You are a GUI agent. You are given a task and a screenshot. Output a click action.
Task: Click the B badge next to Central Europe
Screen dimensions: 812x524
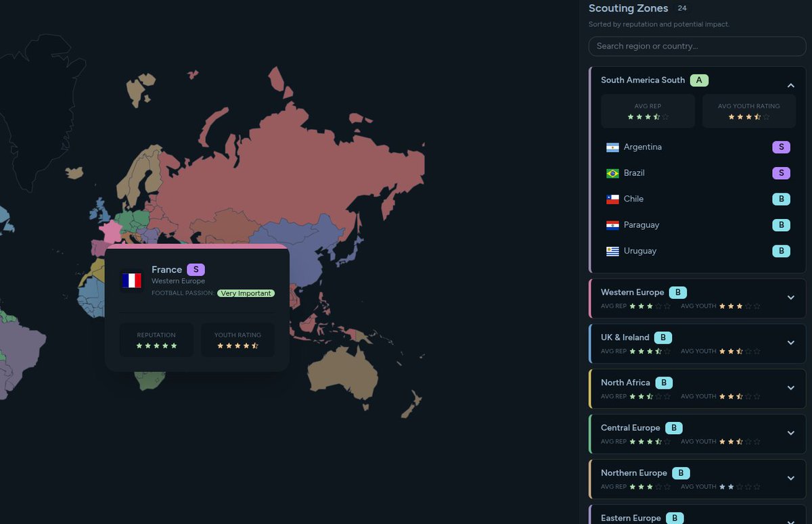point(673,428)
